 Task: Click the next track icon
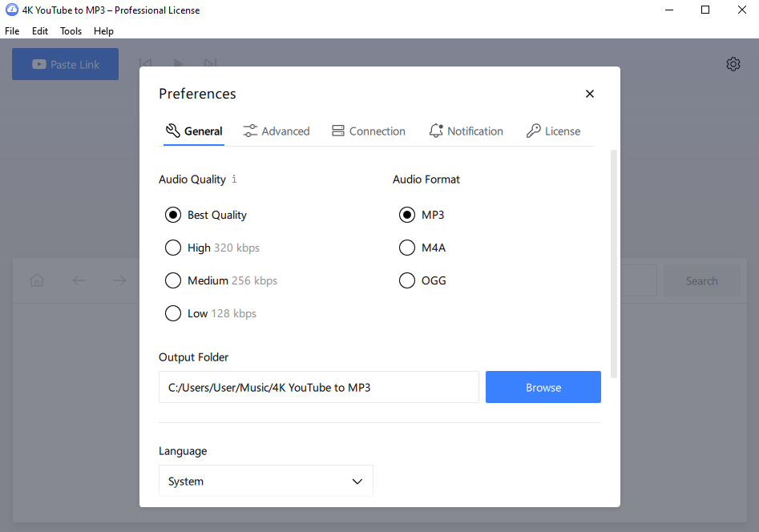pos(211,63)
